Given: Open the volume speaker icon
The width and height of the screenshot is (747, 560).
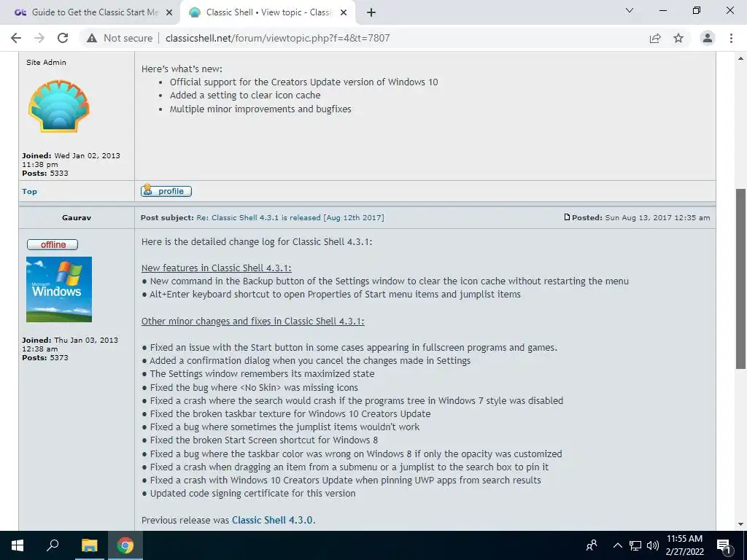Looking at the screenshot, I should coord(653,545).
